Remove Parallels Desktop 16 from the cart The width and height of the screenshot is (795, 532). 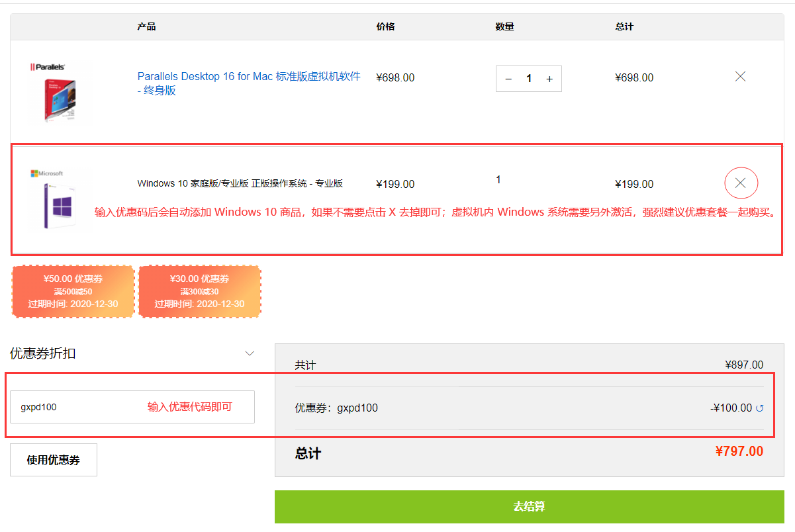pyautogui.click(x=740, y=77)
